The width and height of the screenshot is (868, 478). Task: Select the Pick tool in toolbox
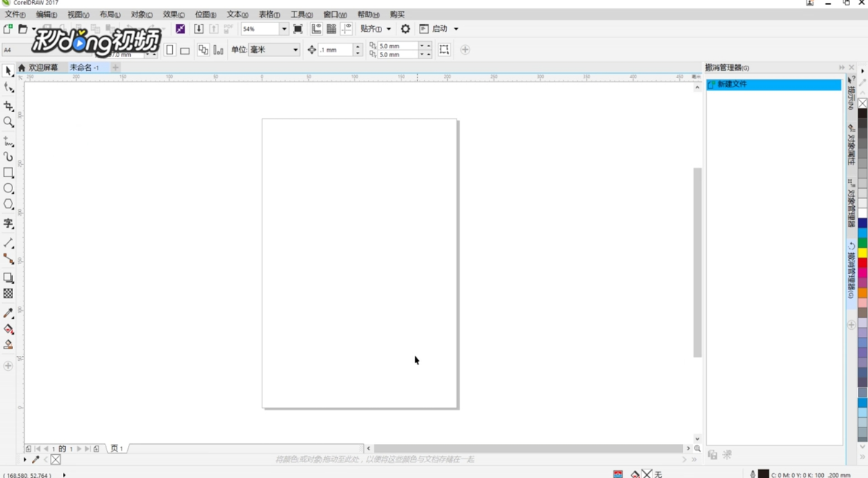click(8, 71)
